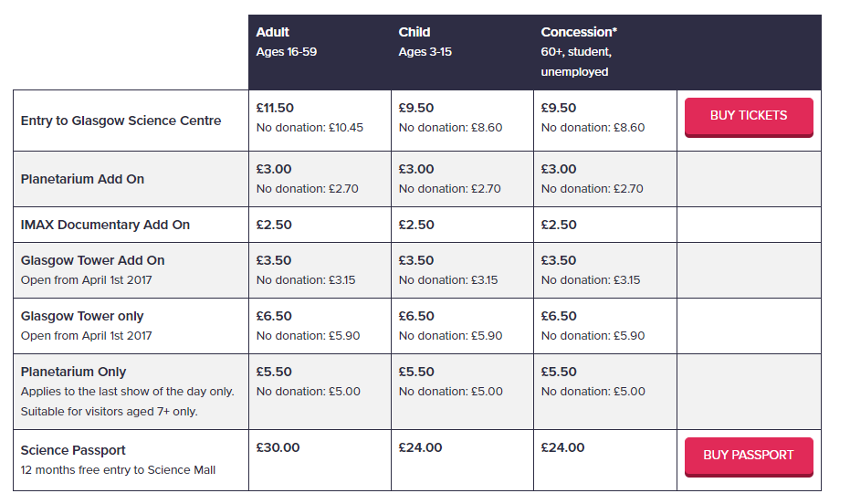This screenshot has height=504, width=850.
Task: Click the £11.50 adult entry price
Action: [x=275, y=108]
